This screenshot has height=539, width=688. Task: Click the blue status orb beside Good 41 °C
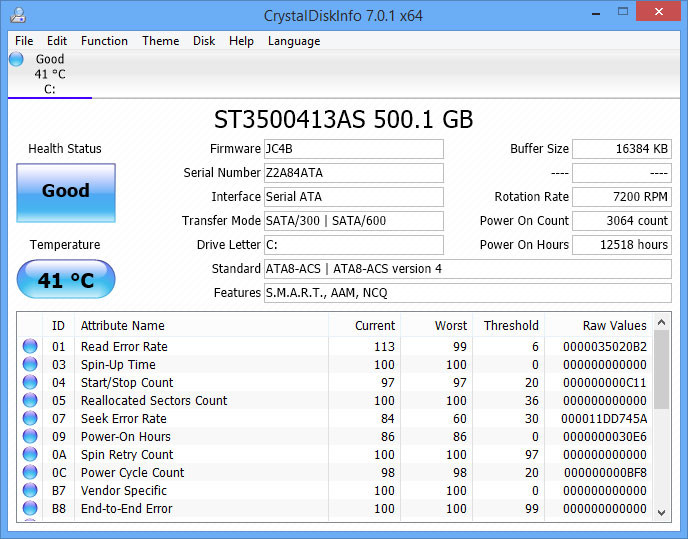click(x=16, y=59)
